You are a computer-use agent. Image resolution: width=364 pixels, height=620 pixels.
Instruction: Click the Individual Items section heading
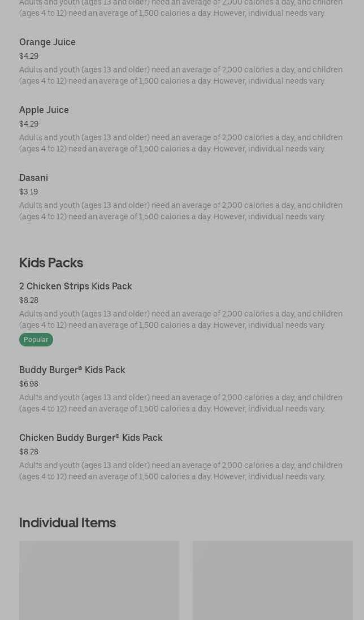pyautogui.click(x=67, y=523)
